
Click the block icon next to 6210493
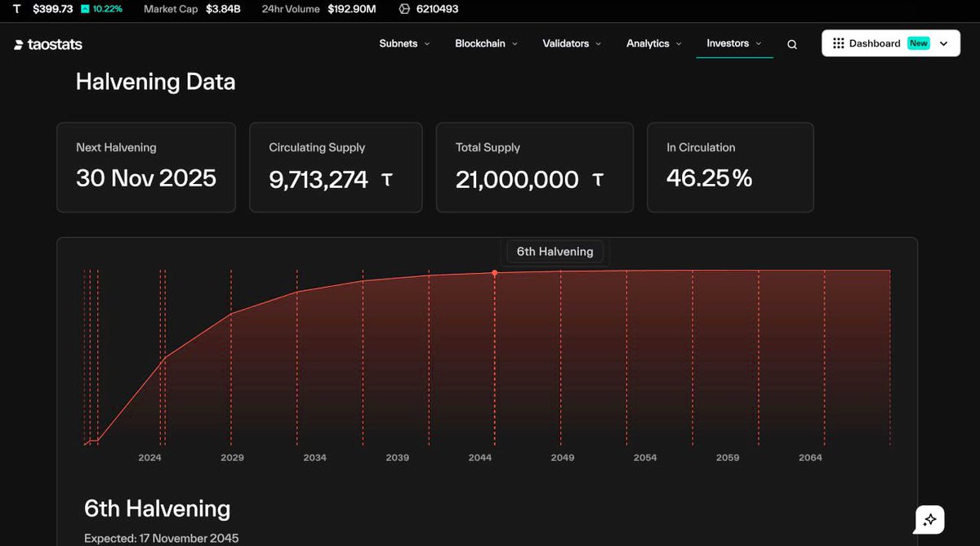(x=404, y=9)
